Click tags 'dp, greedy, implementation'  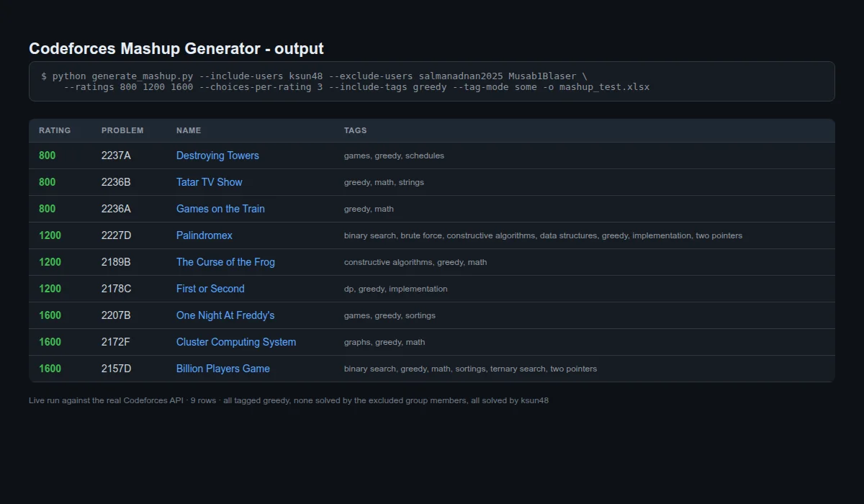395,289
